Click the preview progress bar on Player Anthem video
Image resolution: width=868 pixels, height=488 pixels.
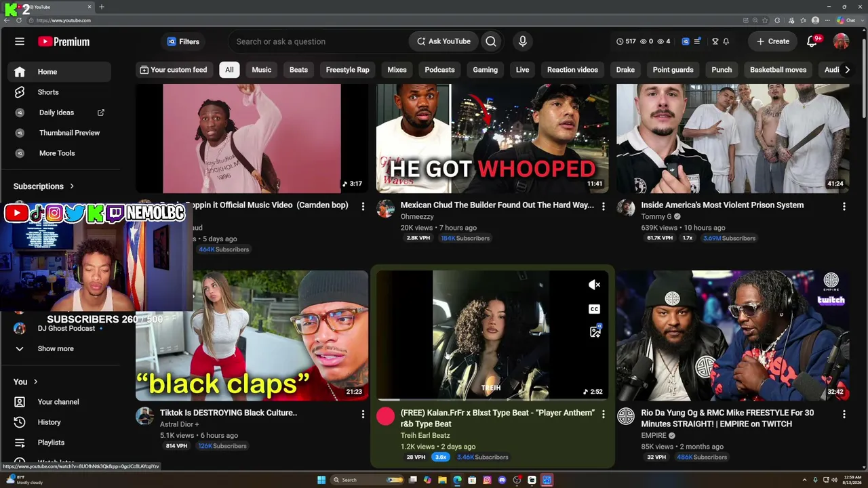pos(492,399)
